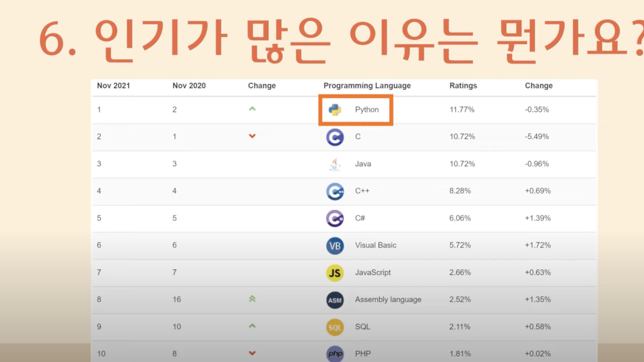Click the 2.52% rating for Assembly language
644x362 pixels.
(460, 299)
